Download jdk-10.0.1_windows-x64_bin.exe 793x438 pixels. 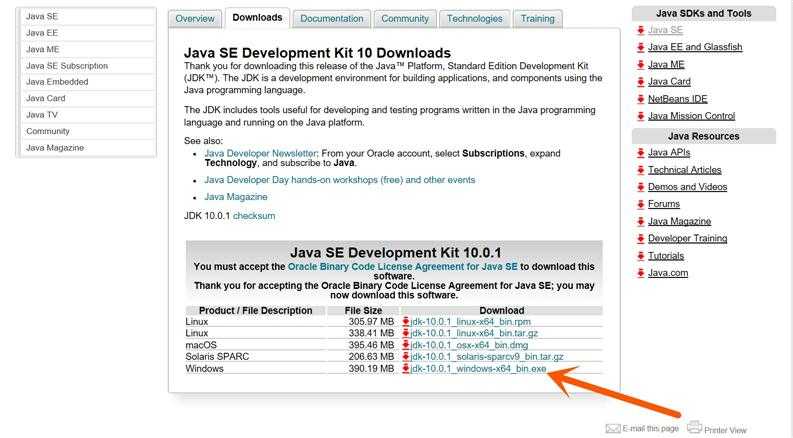[x=478, y=369]
